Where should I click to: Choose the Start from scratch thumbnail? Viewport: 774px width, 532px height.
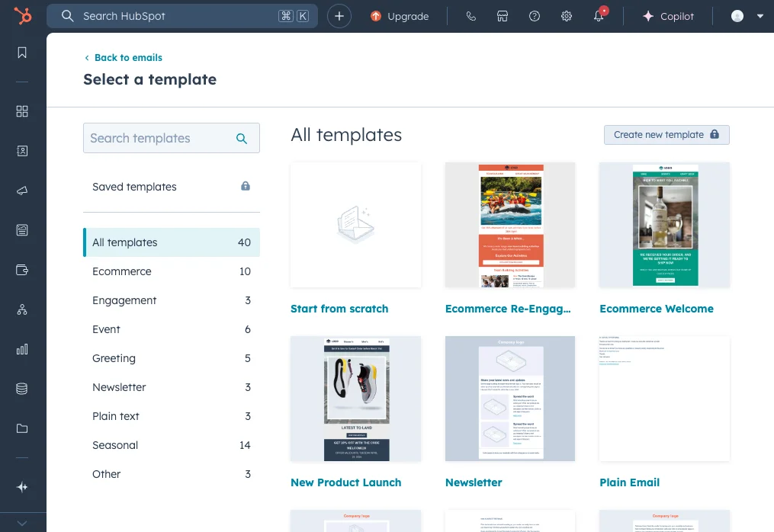click(x=356, y=225)
